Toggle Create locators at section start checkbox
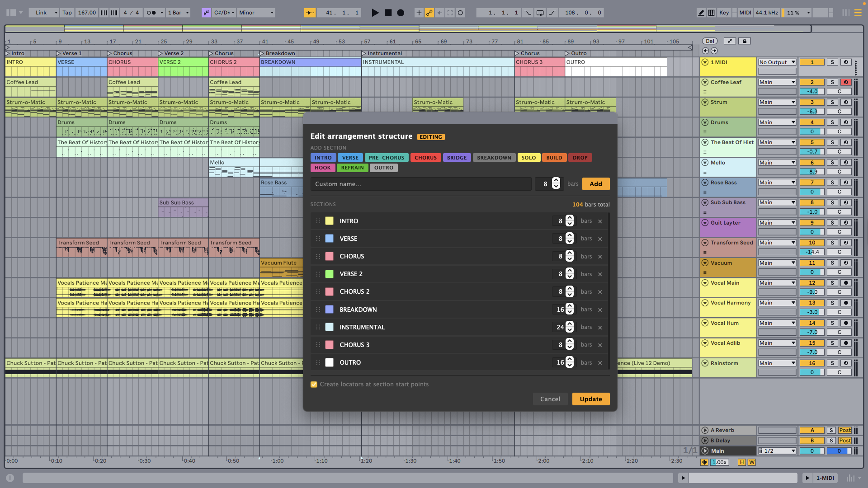This screenshot has width=868, height=488. tap(314, 385)
